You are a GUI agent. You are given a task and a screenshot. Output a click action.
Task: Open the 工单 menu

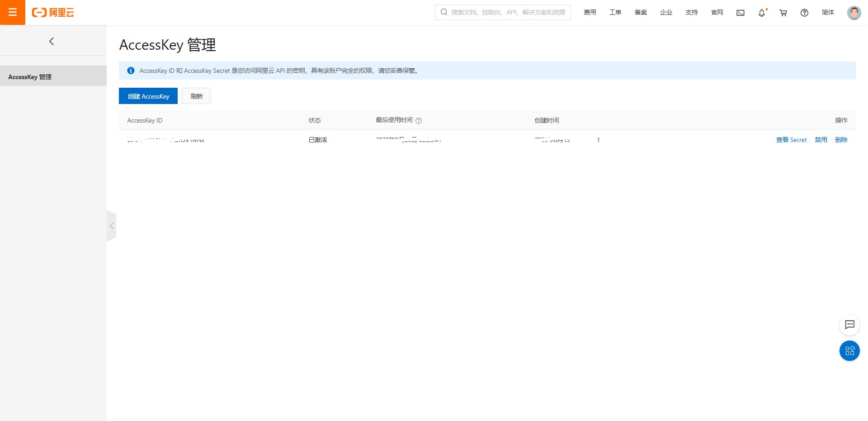(615, 13)
